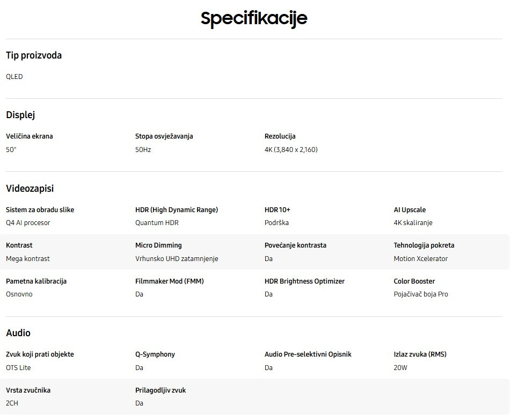Click the AI Upscale label
The height and width of the screenshot is (420, 510).
click(410, 210)
